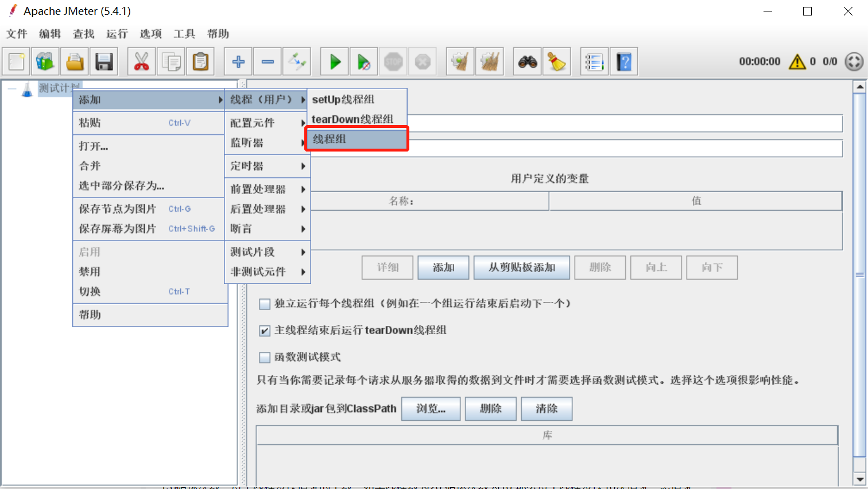868x489 pixels.
Task: Click the 浏览... button
Action: click(x=431, y=409)
